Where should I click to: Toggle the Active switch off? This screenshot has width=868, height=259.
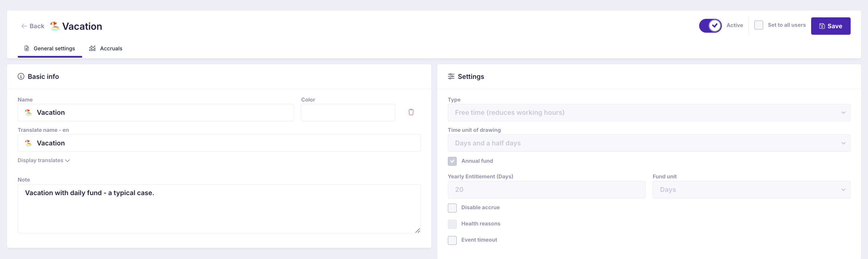(x=710, y=26)
